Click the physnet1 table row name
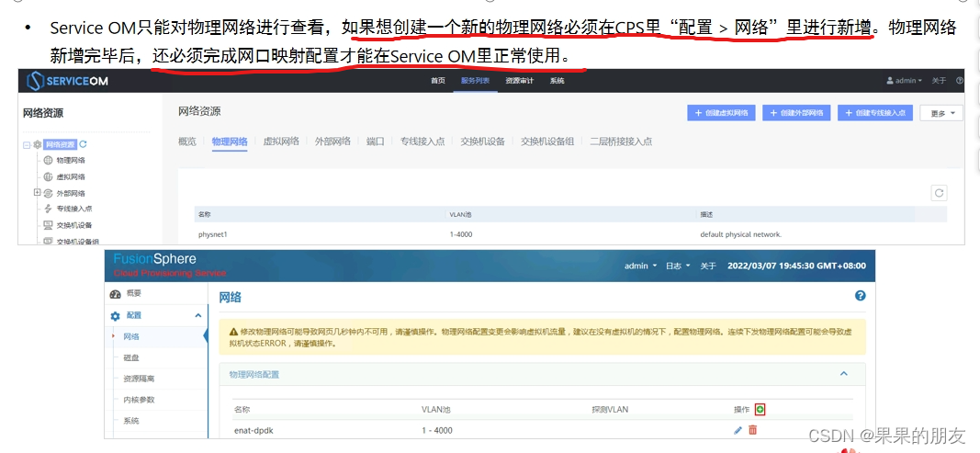The width and height of the screenshot is (980, 453). [x=213, y=234]
